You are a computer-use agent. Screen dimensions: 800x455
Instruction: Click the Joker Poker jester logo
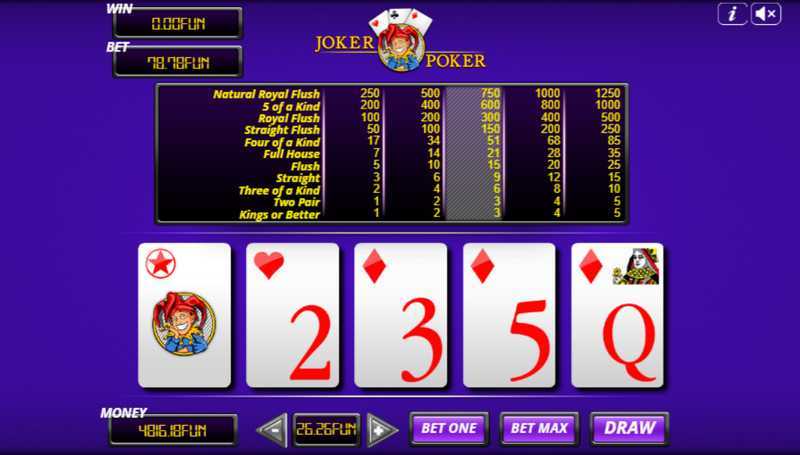pos(401,41)
